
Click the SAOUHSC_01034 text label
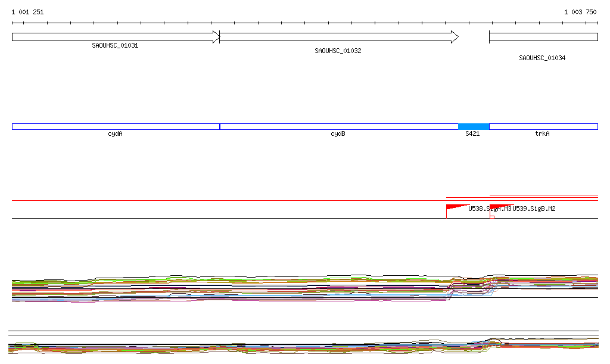point(542,58)
